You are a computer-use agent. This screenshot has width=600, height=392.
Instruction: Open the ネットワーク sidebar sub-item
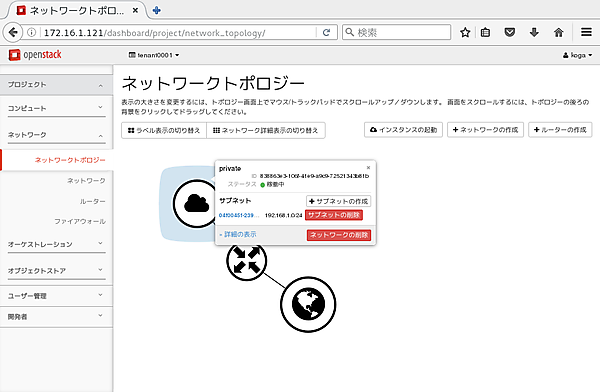(86, 181)
